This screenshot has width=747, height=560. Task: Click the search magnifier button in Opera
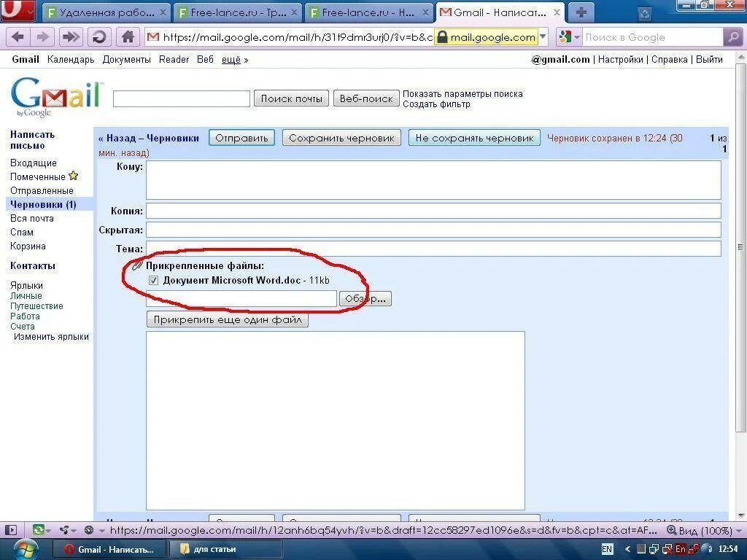[x=732, y=37]
